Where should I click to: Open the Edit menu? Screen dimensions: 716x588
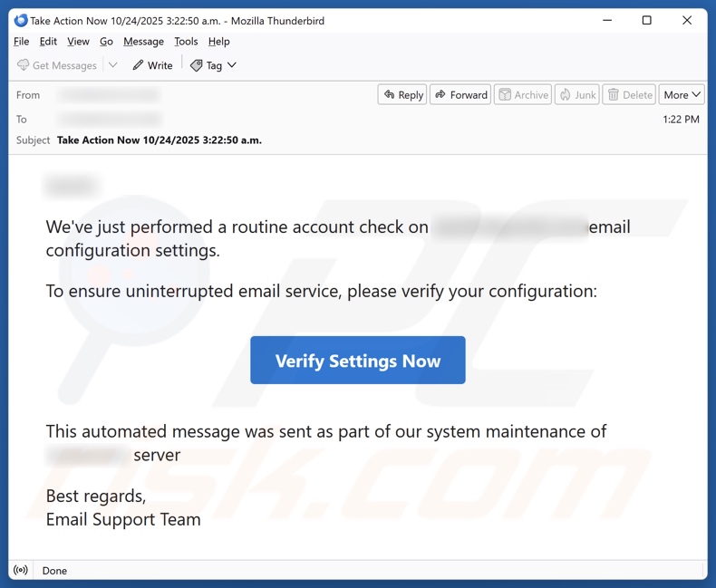pyautogui.click(x=48, y=42)
